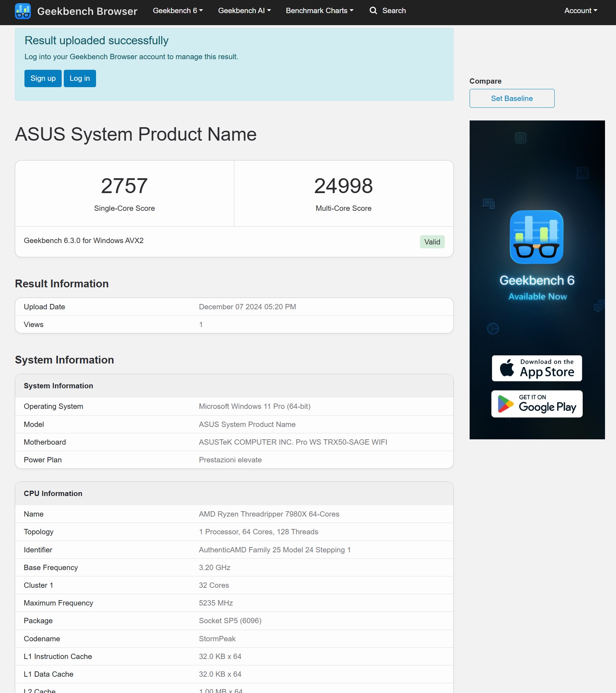Click the ASUS System Product Name heading

(136, 134)
